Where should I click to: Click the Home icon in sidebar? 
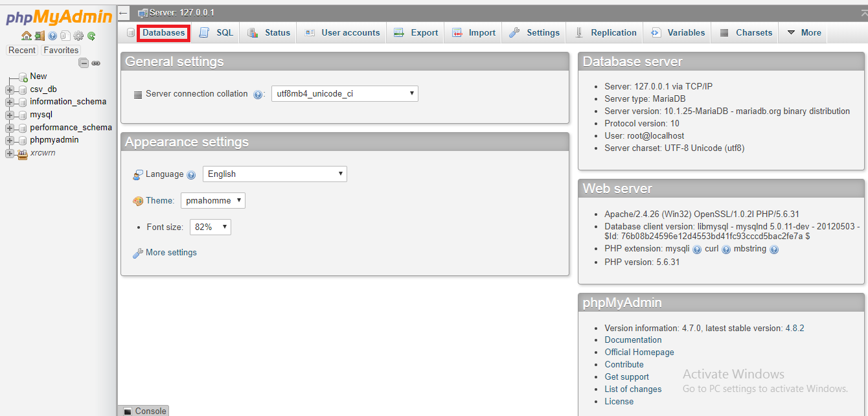tap(27, 36)
